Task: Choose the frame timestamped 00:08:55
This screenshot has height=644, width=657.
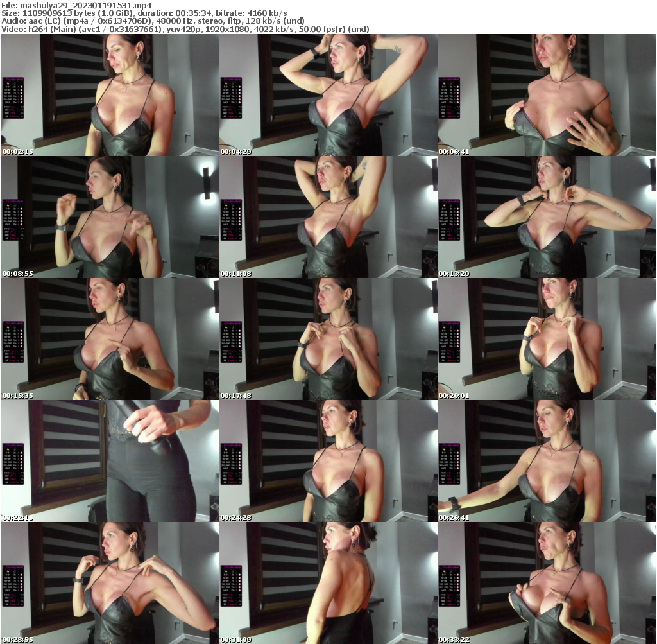Action: point(110,217)
